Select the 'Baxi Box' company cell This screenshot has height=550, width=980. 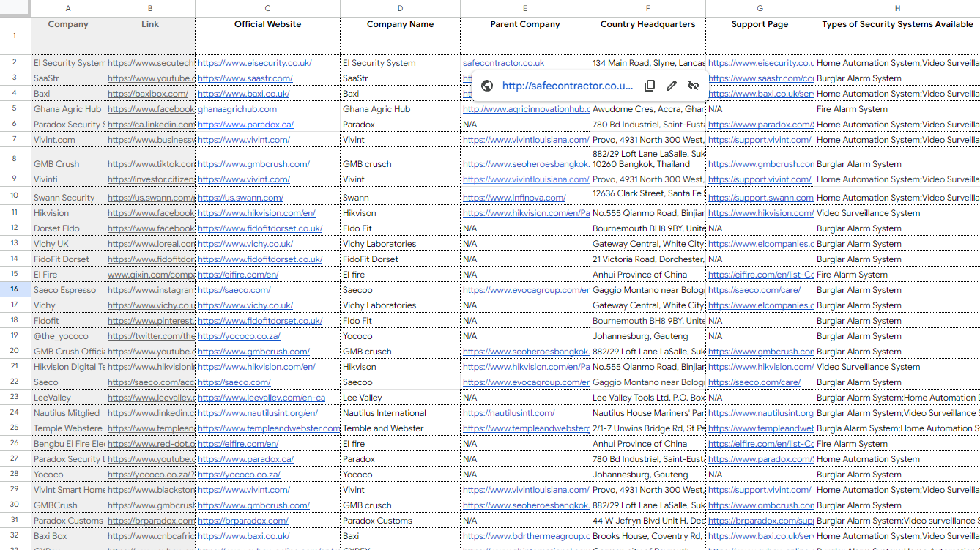[x=68, y=536]
